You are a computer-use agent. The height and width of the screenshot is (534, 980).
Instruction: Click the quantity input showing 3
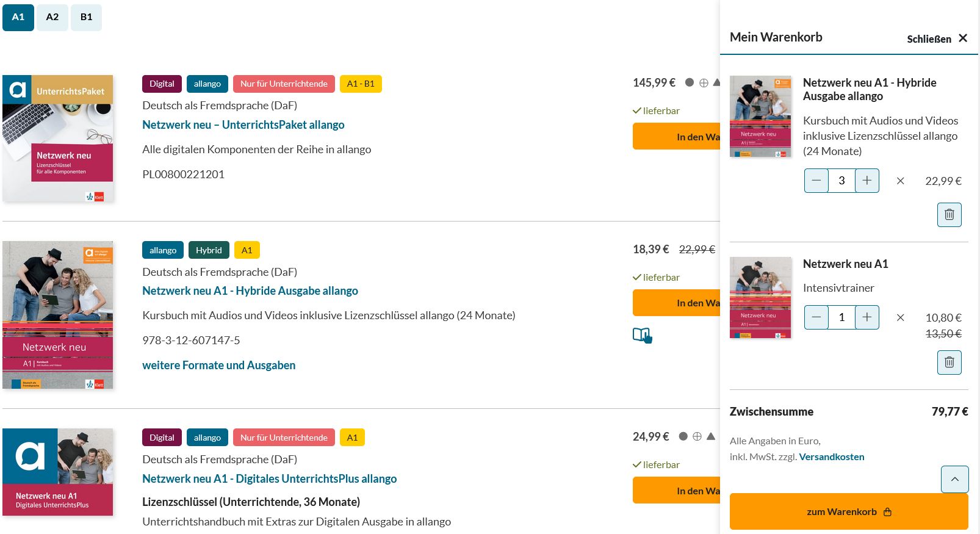841,181
